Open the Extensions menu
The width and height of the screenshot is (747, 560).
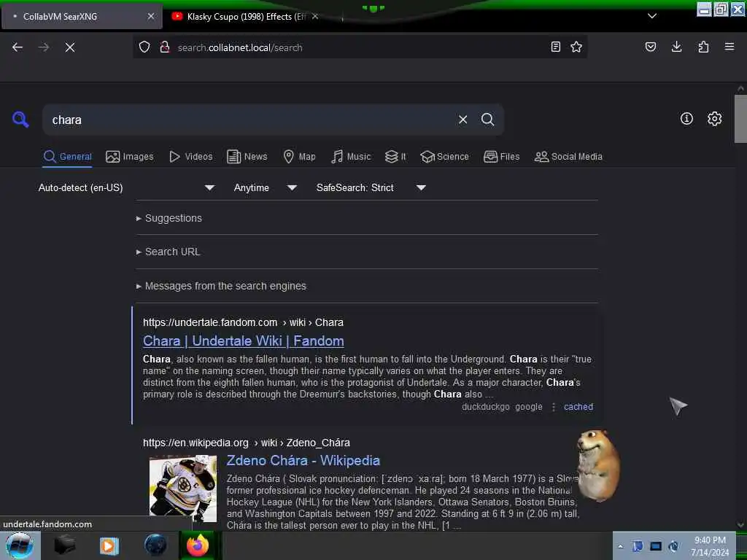[x=703, y=47]
